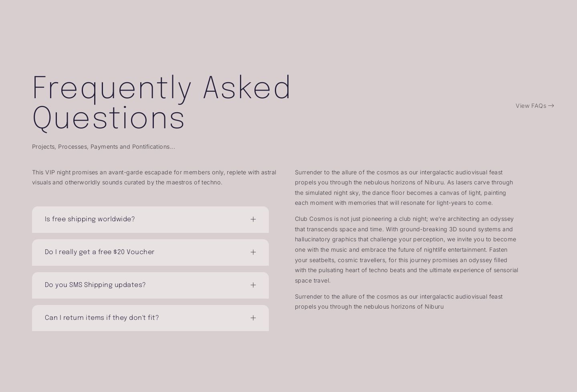This screenshot has height=392, width=577.
Task: Click the word 'Asked' in the heading
Action: (x=247, y=88)
